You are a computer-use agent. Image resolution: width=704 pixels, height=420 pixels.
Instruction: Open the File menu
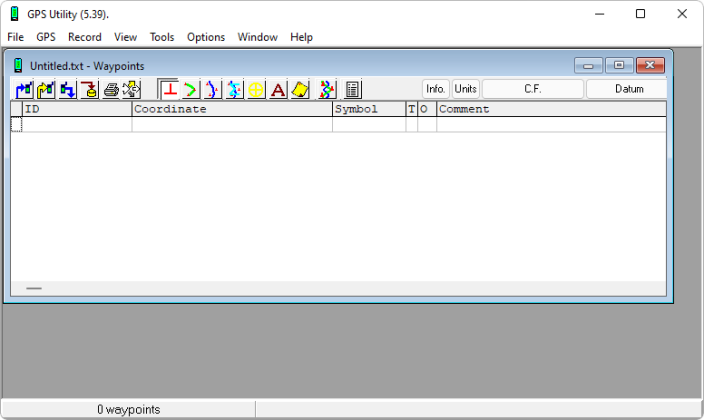click(x=15, y=37)
